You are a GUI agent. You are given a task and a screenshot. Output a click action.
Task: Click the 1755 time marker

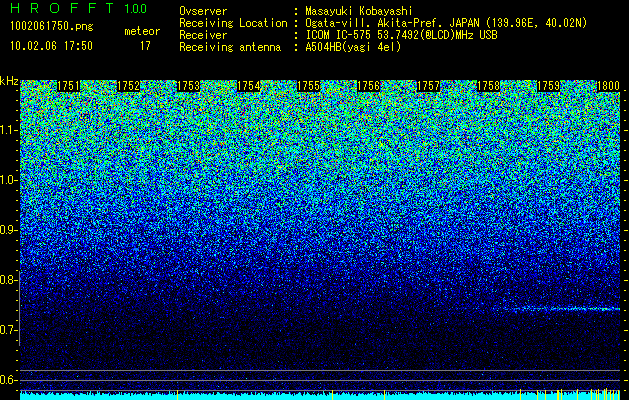tap(308, 86)
